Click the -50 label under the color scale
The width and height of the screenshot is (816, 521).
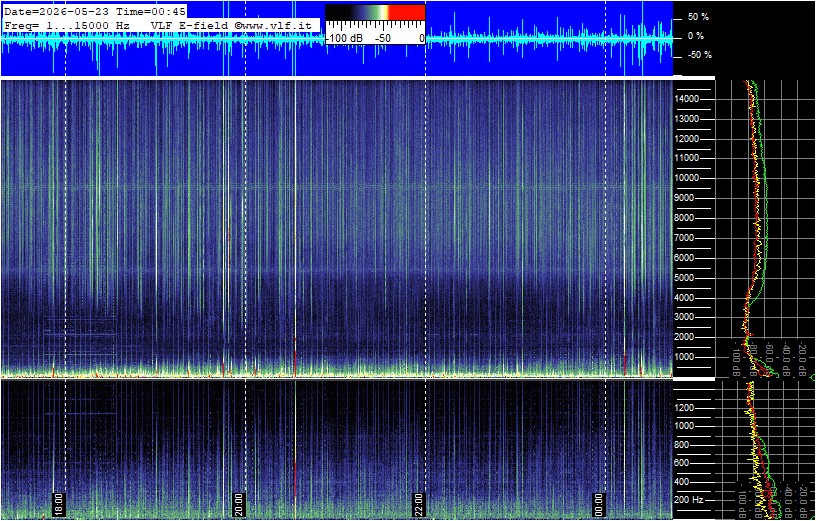(385, 39)
